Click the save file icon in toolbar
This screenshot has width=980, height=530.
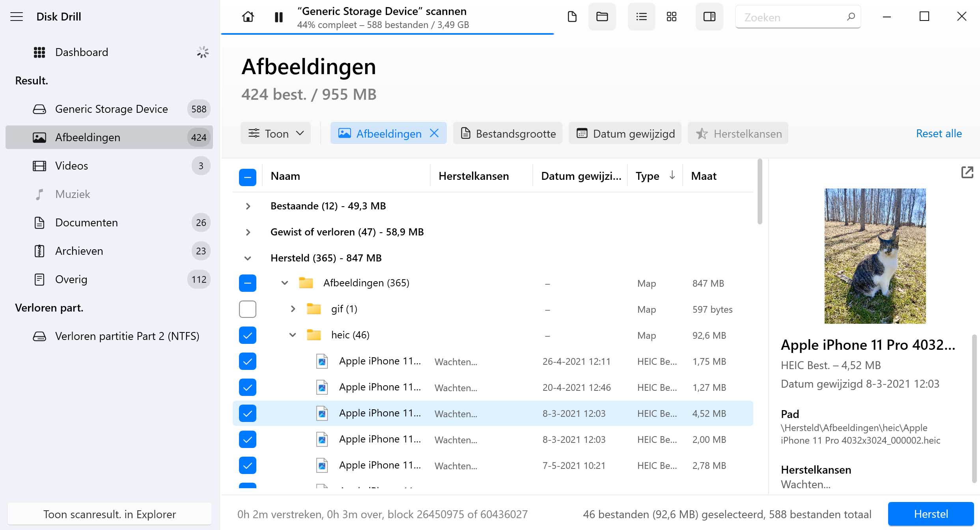point(571,16)
